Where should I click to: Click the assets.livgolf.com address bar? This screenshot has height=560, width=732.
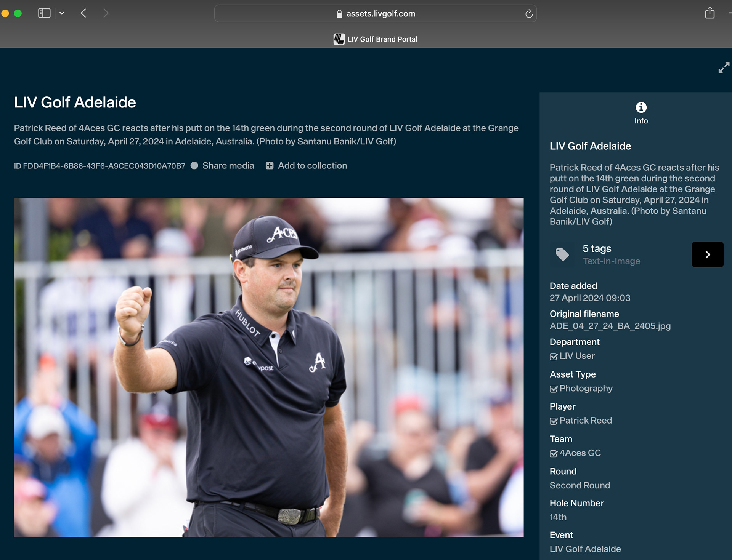376,14
